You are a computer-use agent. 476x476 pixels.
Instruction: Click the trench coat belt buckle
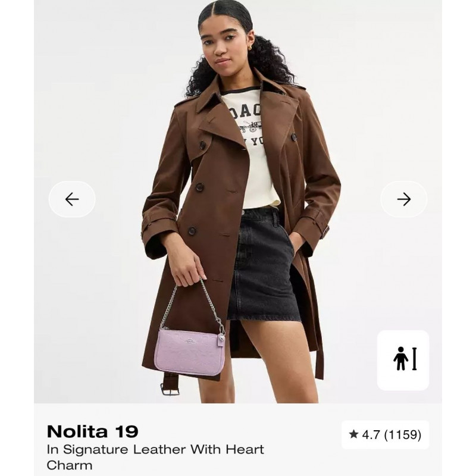(170, 388)
